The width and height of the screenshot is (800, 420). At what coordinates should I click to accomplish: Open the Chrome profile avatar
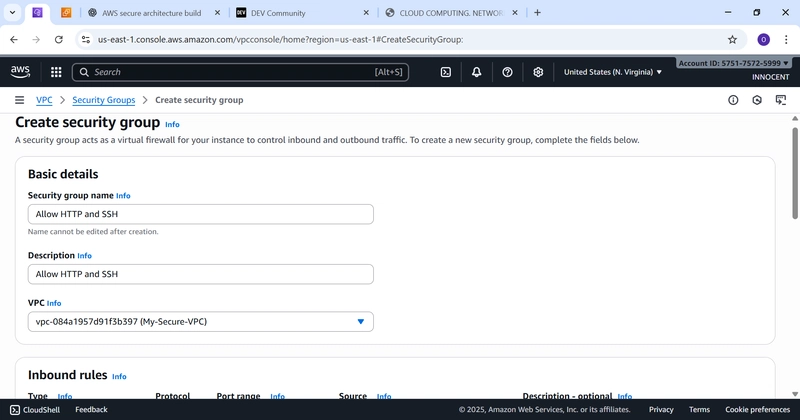(763, 39)
